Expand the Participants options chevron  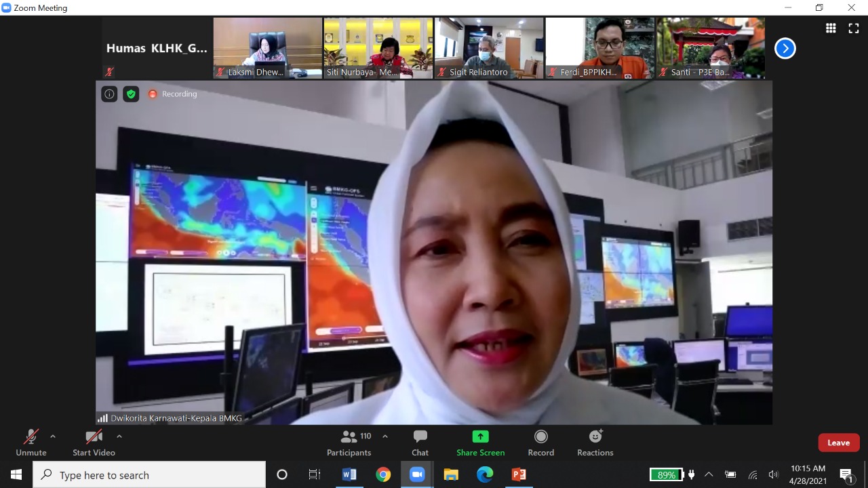tap(385, 436)
